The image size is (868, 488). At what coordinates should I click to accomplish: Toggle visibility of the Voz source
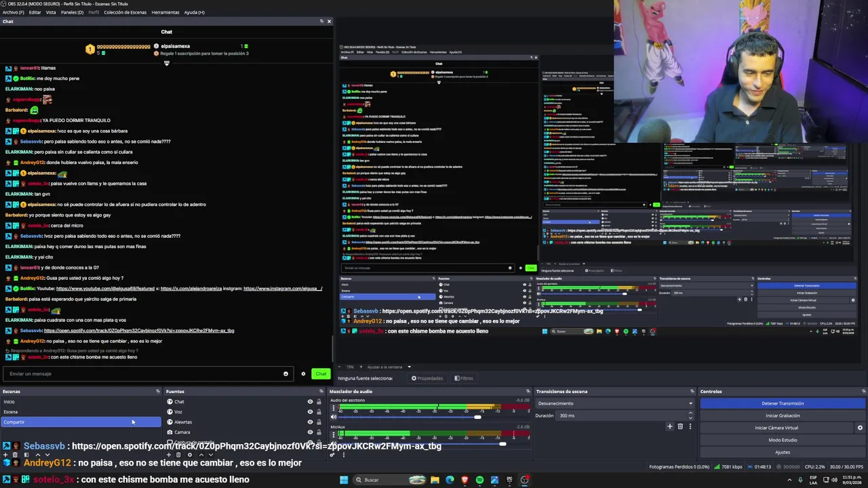[x=310, y=411]
